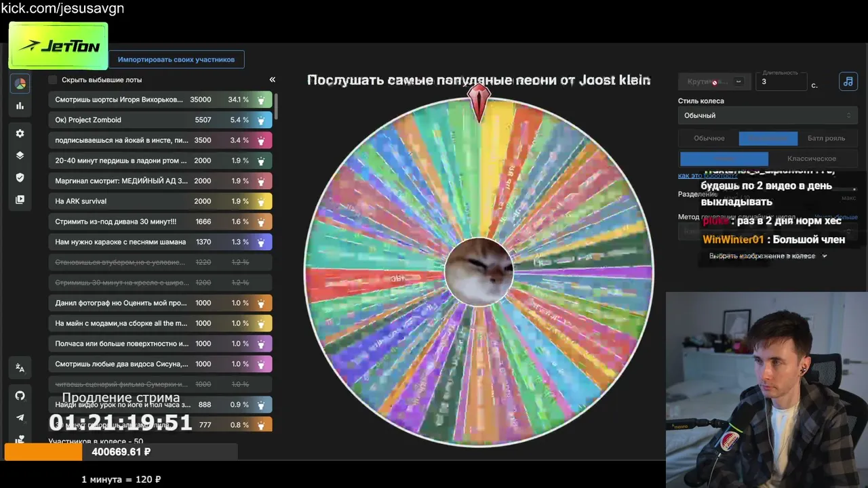Switch to the Обычное mode tab
The image size is (868, 488).
[x=709, y=138]
